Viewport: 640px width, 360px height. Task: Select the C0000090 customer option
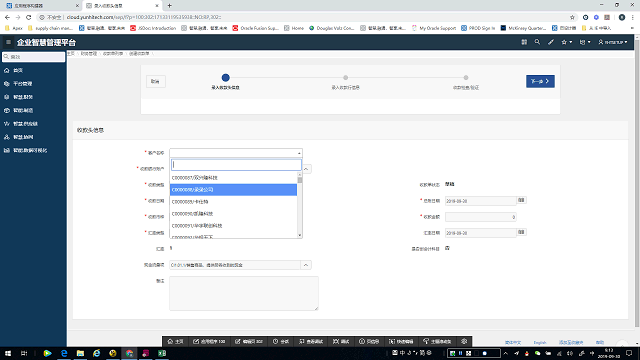(233, 213)
